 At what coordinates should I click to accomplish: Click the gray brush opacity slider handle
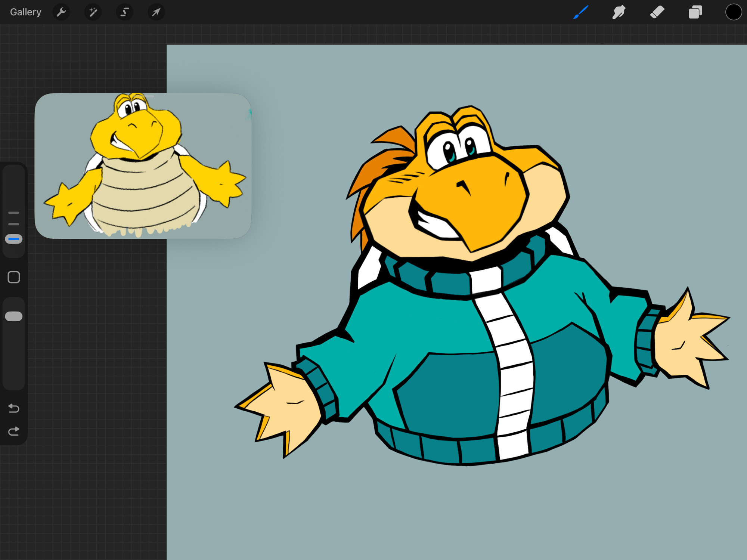point(14,316)
